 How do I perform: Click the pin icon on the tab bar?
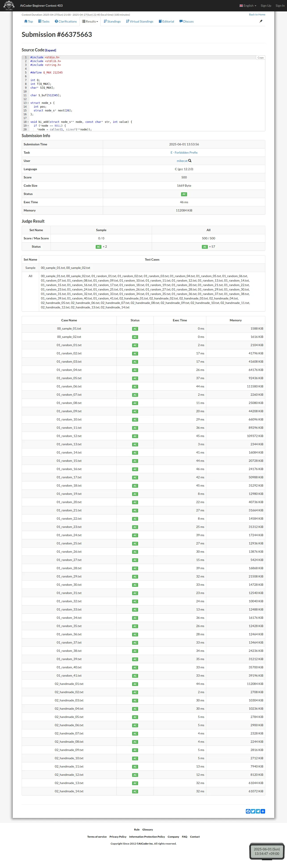pos(261,21)
